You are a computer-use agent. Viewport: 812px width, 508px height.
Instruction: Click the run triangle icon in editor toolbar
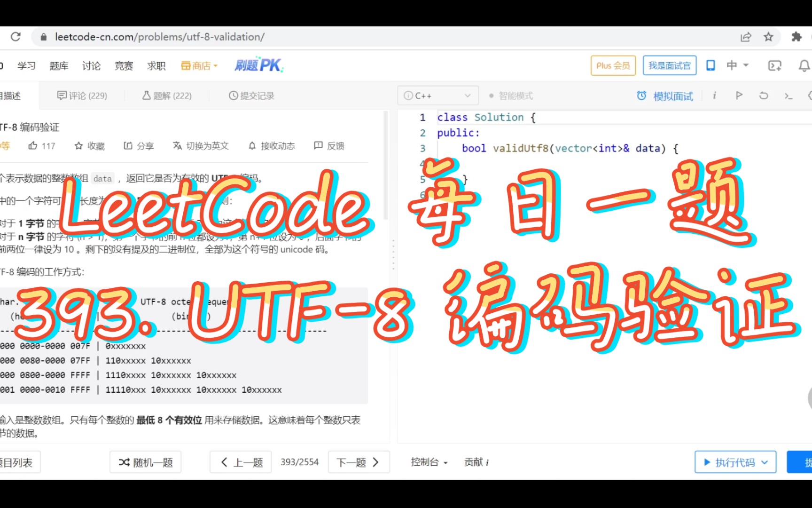coord(739,95)
